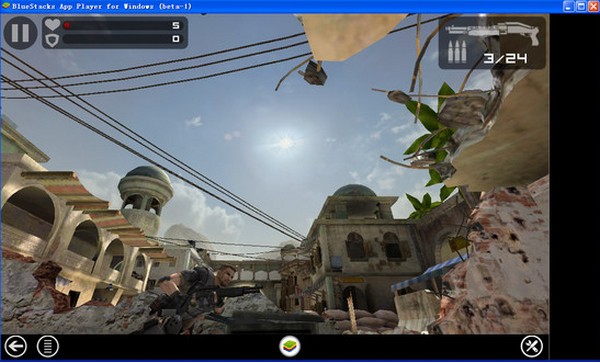Image resolution: width=600 pixels, height=363 pixels.
Task: Aim at the sun in the sky
Action: pyautogui.click(x=285, y=143)
